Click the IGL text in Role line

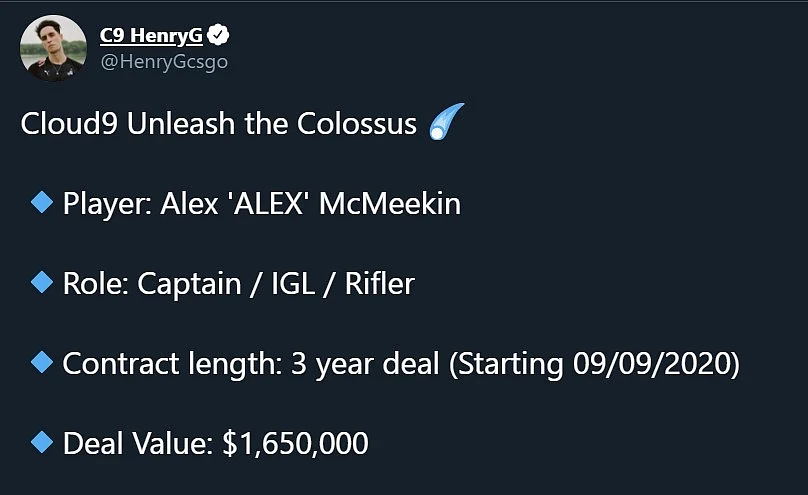(293, 283)
